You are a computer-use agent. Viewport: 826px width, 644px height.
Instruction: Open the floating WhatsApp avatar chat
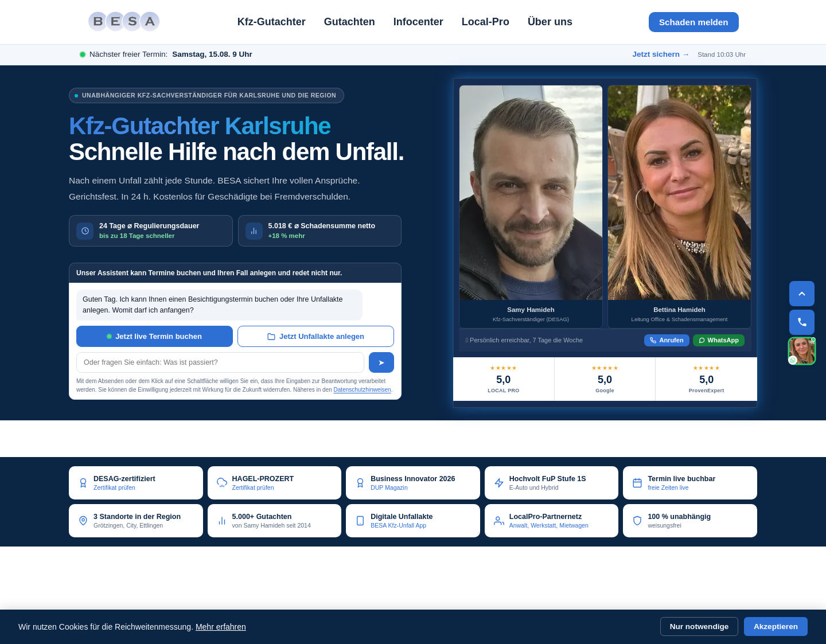802,351
